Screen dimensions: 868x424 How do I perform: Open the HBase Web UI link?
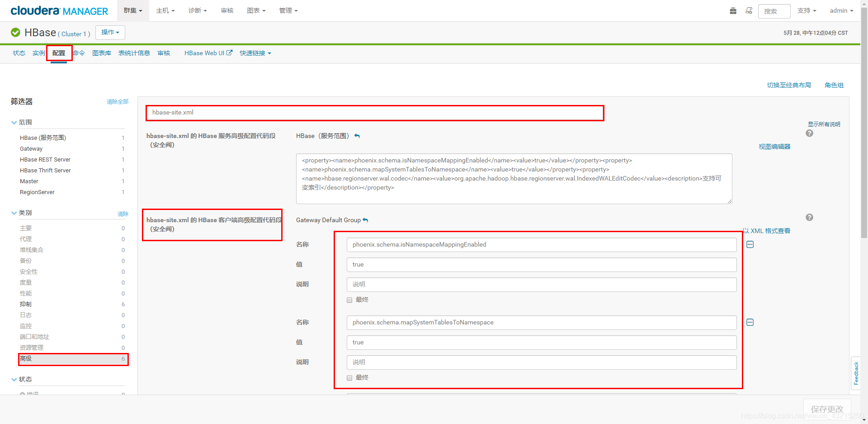(x=204, y=53)
